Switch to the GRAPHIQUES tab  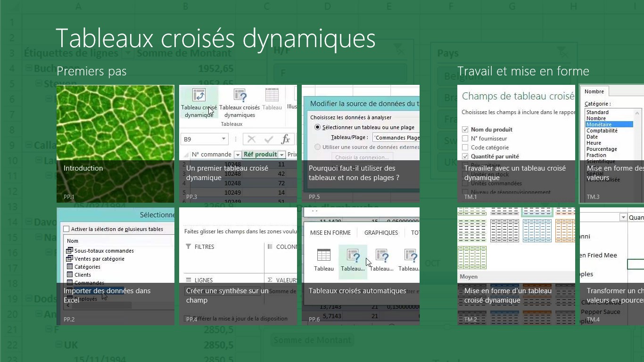[x=381, y=233]
